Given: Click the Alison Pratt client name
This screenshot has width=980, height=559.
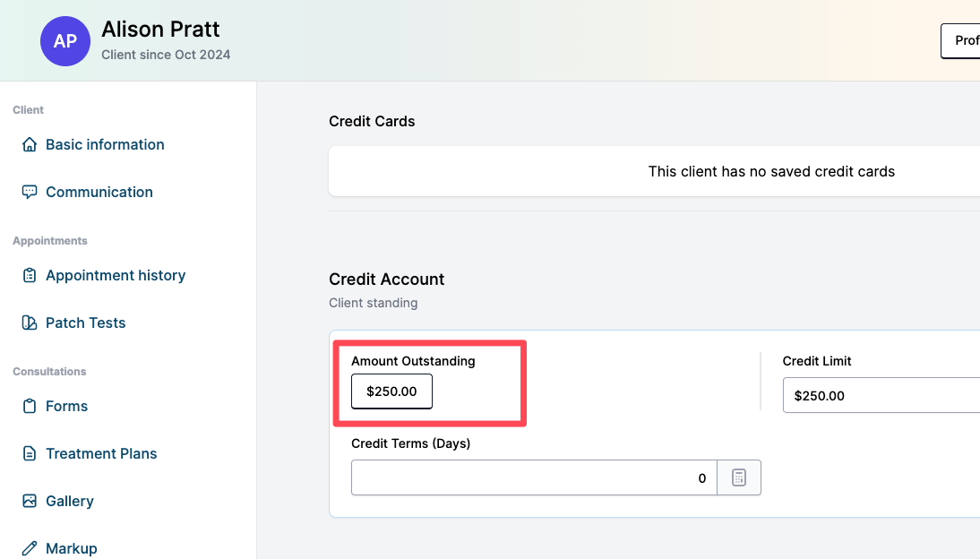Looking at the screenshot, I should pyautogui.click(x=160, y=29).
